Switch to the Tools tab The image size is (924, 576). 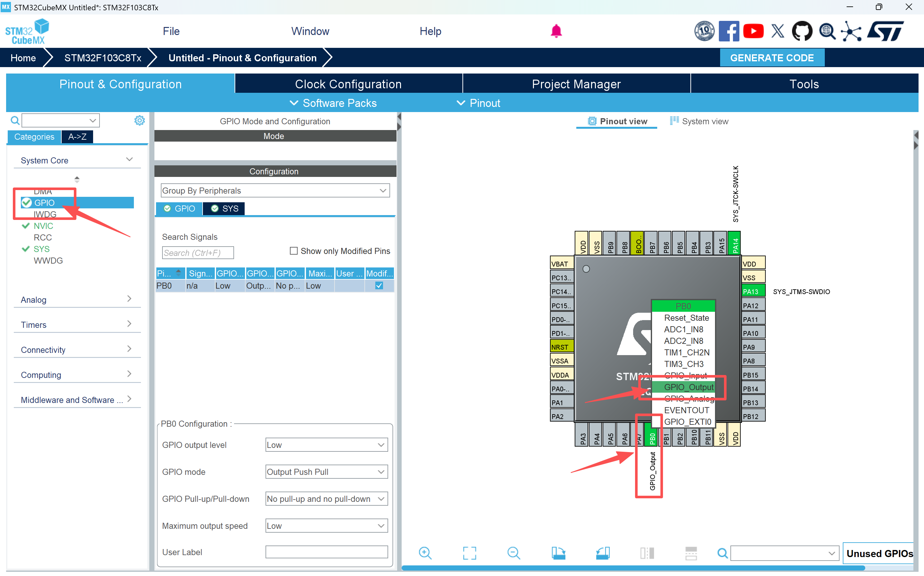[x=804, y=84]
